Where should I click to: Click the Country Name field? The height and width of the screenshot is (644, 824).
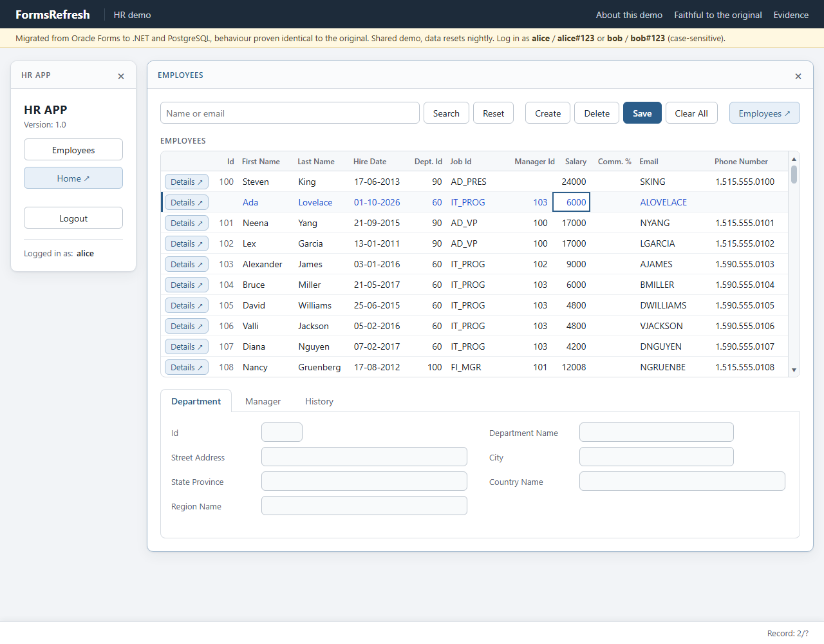click(x=682, y=482)
